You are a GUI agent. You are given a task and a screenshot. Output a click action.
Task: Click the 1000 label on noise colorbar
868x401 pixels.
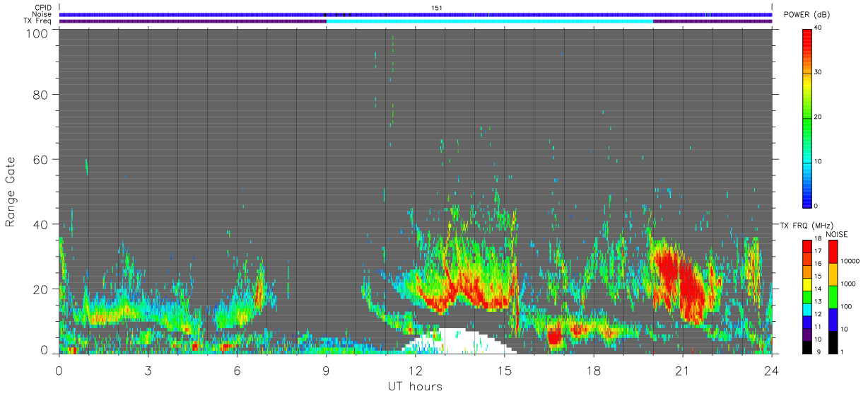point(847,284)
